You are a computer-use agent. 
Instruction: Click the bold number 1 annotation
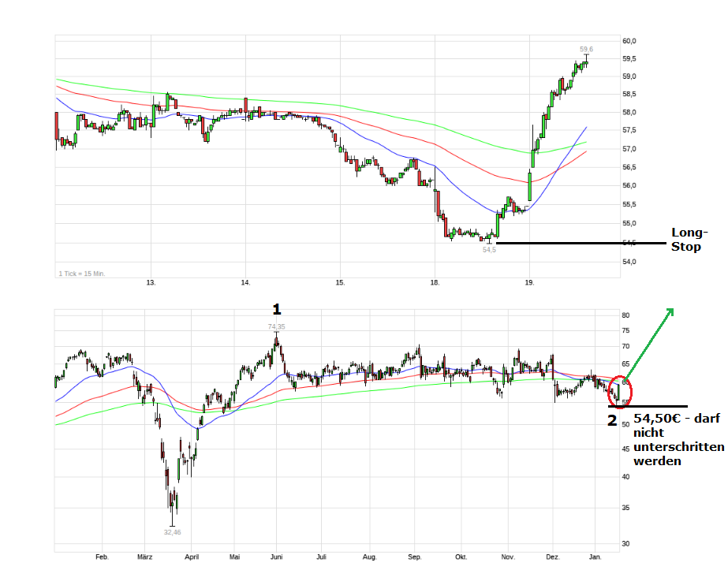click(x=277, y=309)
